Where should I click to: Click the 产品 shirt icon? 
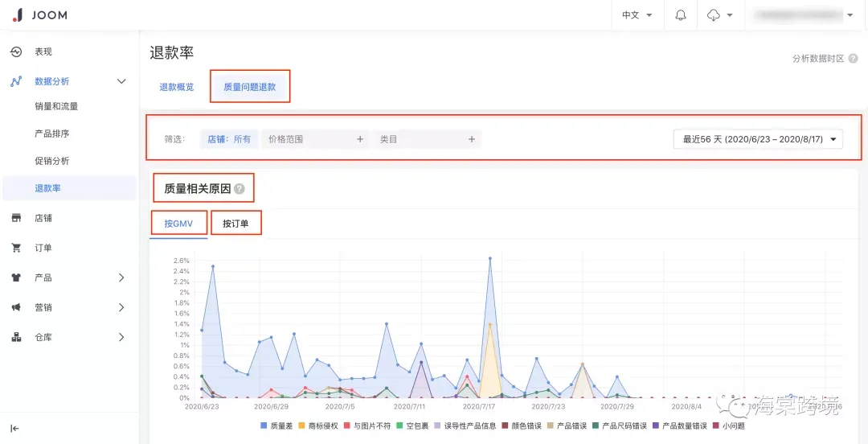point(16,277)
